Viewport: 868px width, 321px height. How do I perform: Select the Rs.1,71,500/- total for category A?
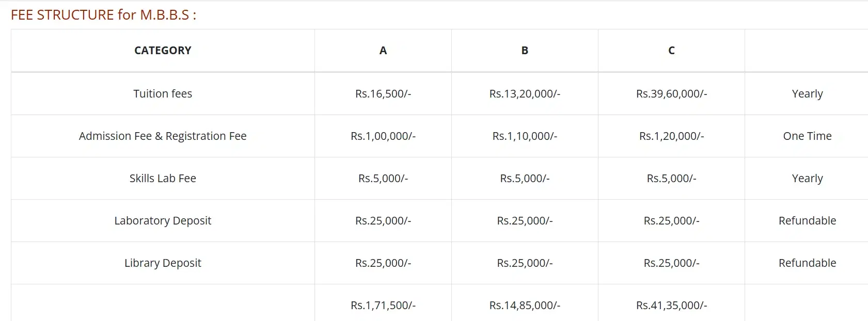click(383, 306)
